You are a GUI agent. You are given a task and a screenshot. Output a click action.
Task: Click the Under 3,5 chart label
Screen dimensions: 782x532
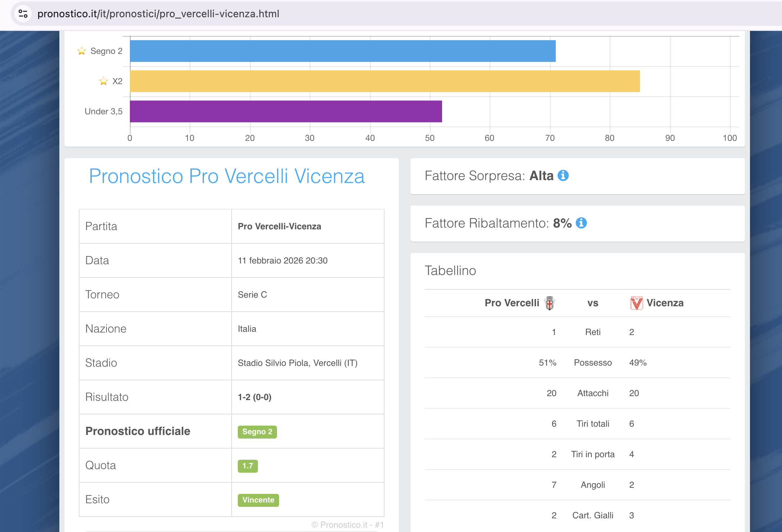point(104,111)
